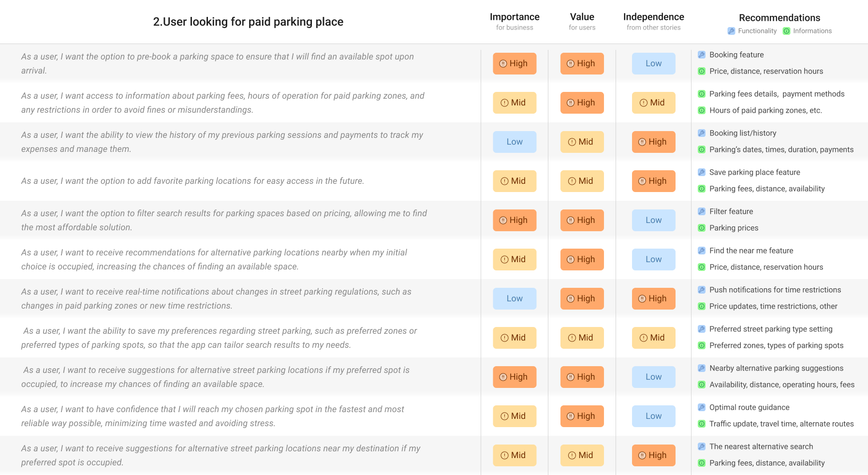Click the Booking list/history recommendation text
The height and width of the screenshot is (475, 868).
[x=743, y=133]
